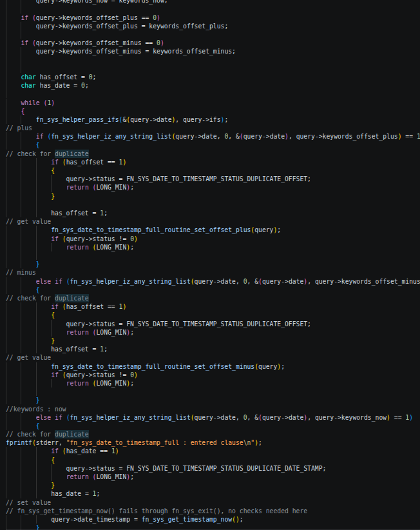Click the "// minus" comment
420x530 pixels.
point(21,273)
